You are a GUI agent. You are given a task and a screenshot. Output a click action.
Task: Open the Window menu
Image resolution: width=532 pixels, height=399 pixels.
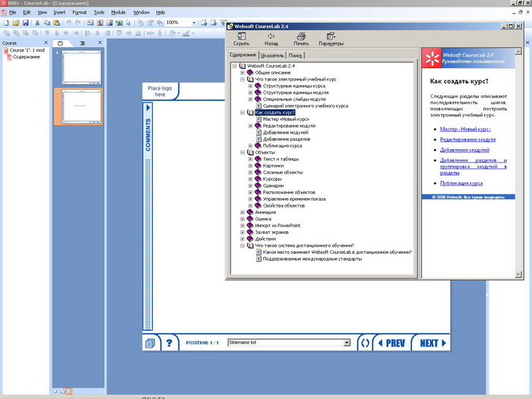pyautogui.click(x=141, y=13)
